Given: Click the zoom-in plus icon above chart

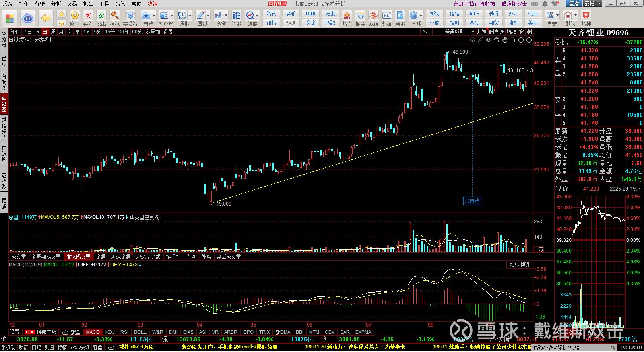Looking at the screenshot, I should pyautogui.click(x=521, y=40).
